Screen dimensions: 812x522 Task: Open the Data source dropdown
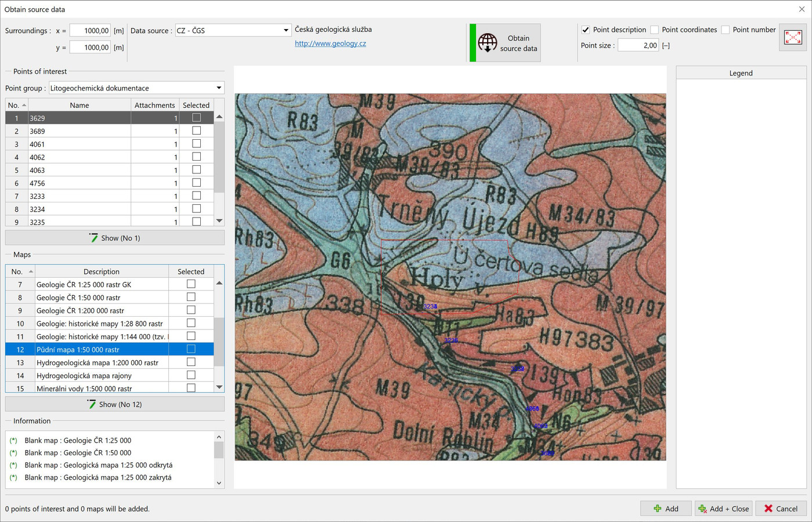pos(286,31)
